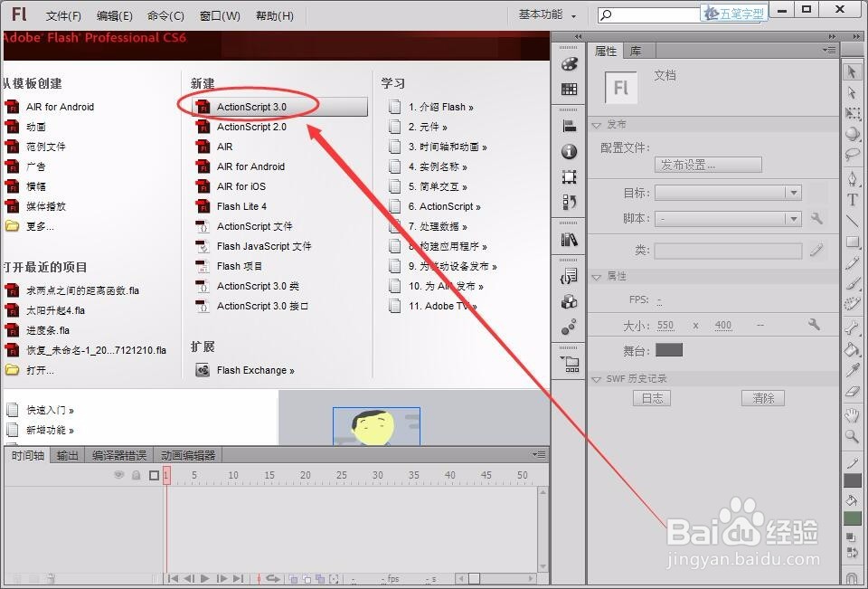Collapse the SWF 历史记录 section
Image resolution: width=868 pixels, height=589 pixels.
(596, 379)
